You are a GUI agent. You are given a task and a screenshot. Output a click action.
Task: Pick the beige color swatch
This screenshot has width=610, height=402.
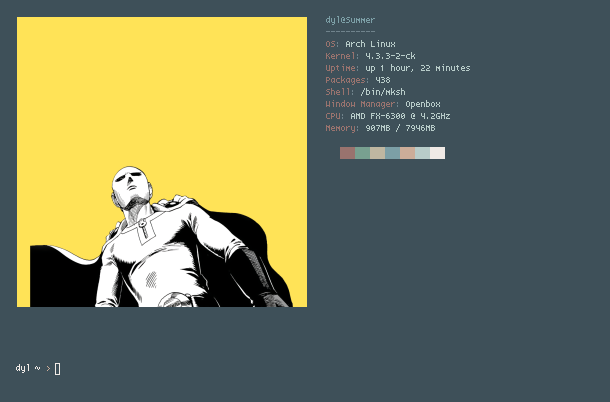(x=377, y=153)
